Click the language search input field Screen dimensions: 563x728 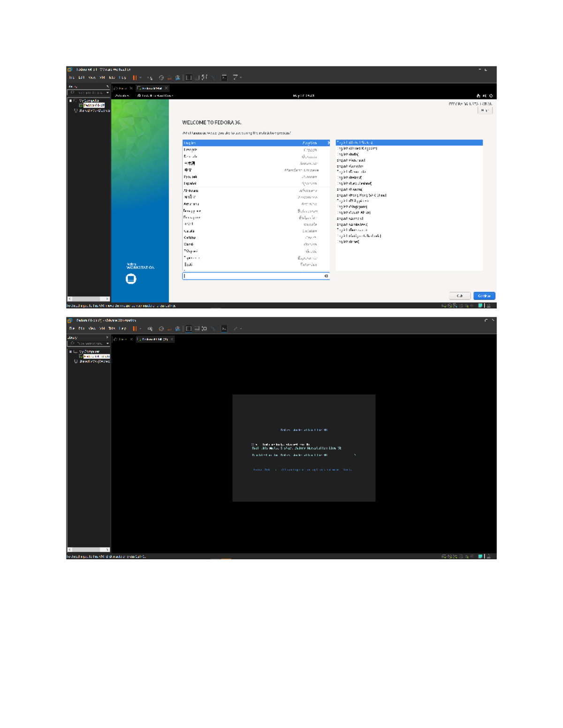coord(253,277)
